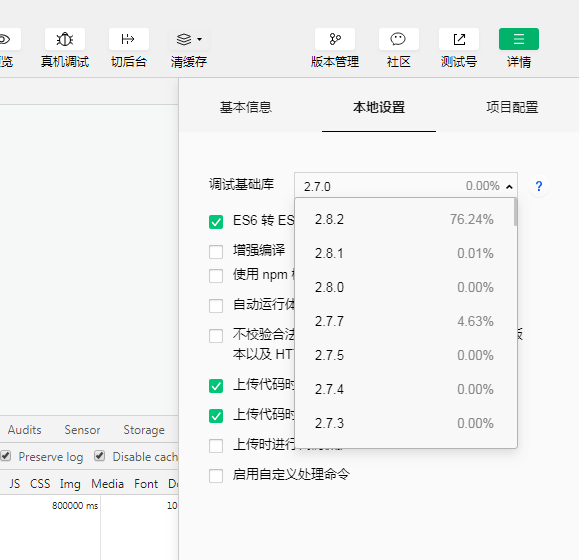Toggle the Disable cache checkbox

click(99, 456)
